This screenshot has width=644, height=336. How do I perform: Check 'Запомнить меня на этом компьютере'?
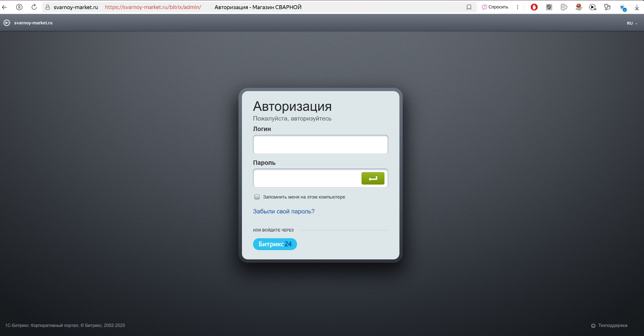click(257, 197)
